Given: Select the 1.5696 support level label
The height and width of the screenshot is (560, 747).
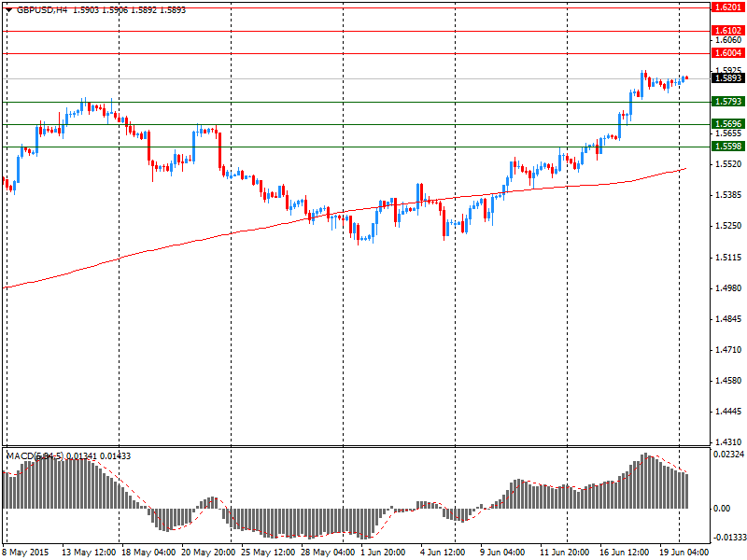Looking at the screenshot, I should pyautogui.click(x=727, y=124).
